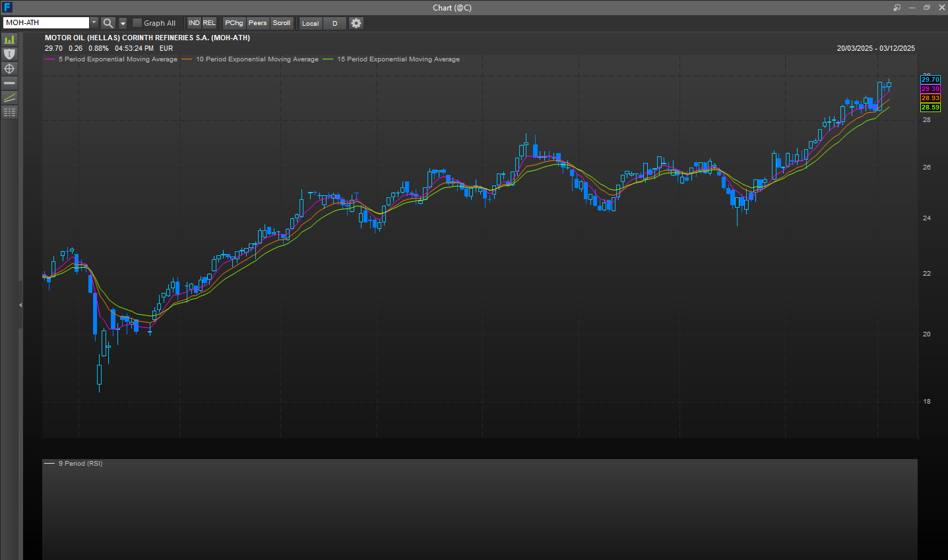Click the pop-out window icon in title bar

click(897, 8)
